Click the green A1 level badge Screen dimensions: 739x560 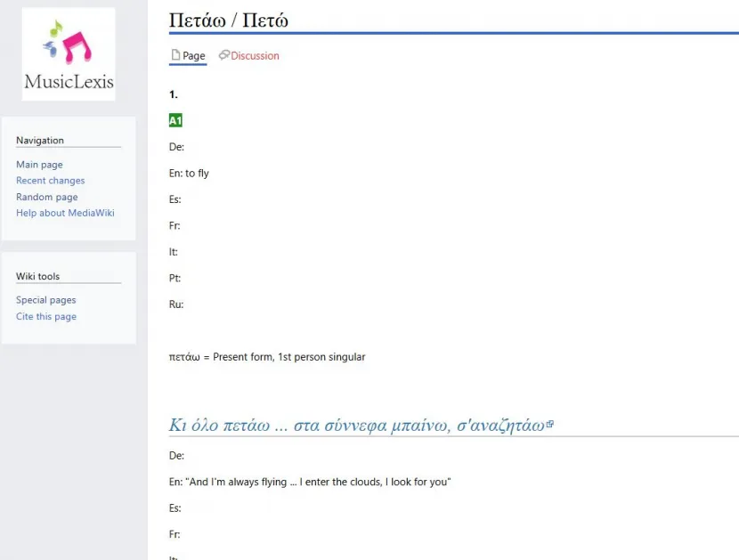pos(175,121)
